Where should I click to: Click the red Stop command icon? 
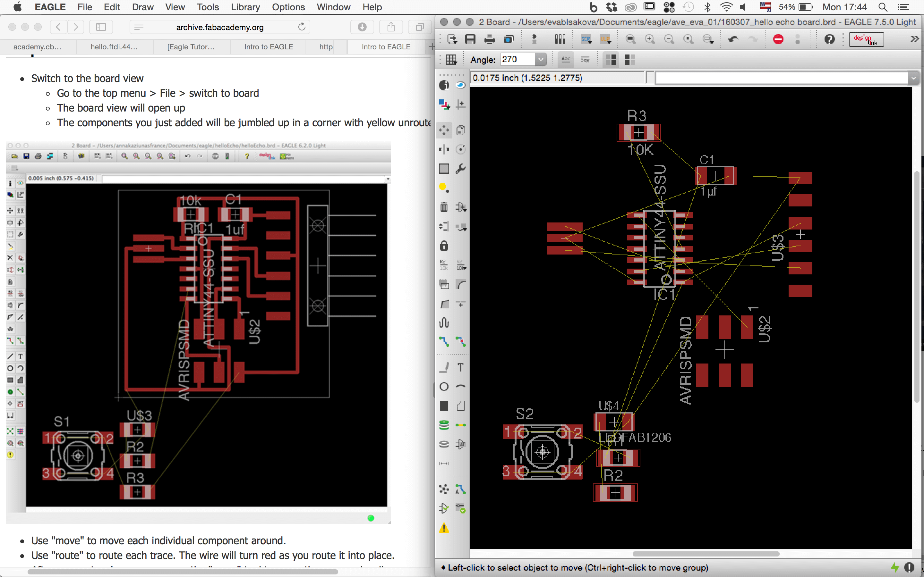(778, 39)
